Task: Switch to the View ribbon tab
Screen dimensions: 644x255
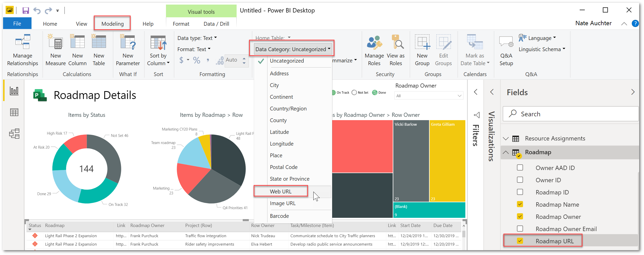Action: tap(81, 24)
